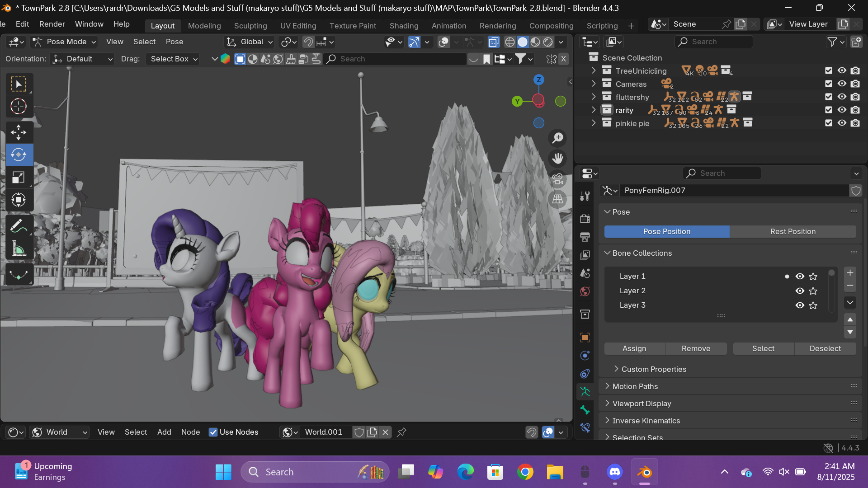Open the Tool properties tab

coord(585,196)
